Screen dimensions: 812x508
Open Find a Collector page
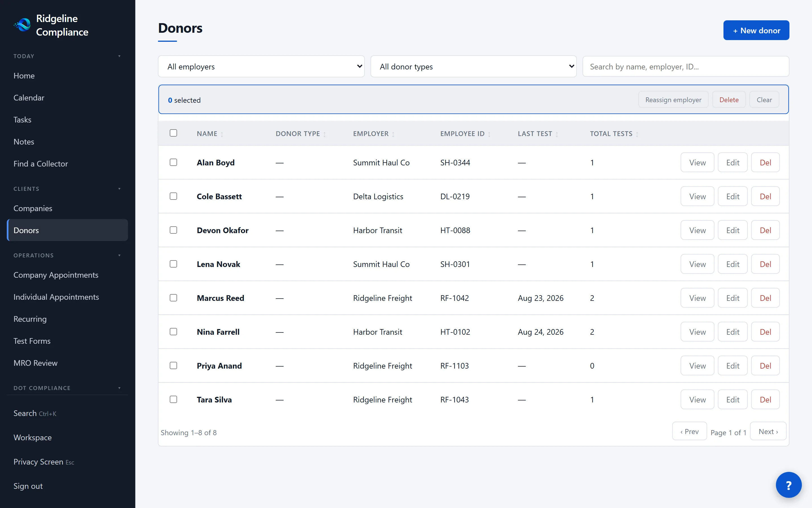[67, 164]
